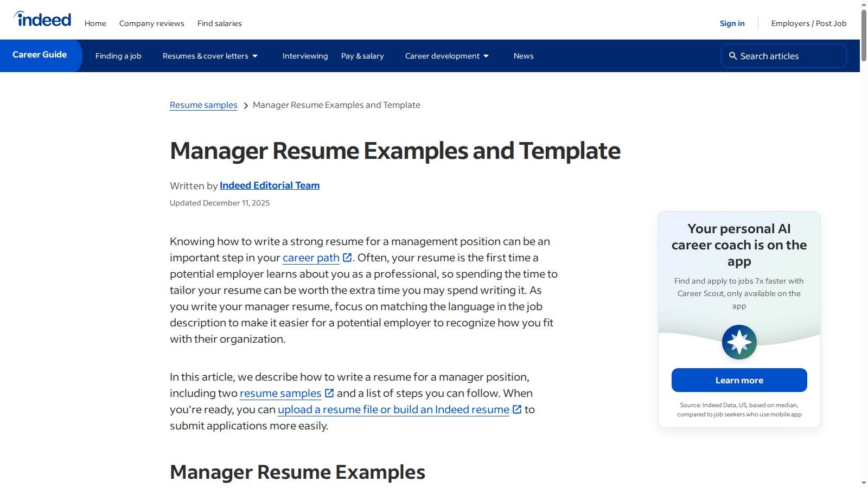Image resolution: width=868 pixels, height=488 pixels.
Task: Expand the Resumes & cover letters dropdown
Action: [210, 56]
